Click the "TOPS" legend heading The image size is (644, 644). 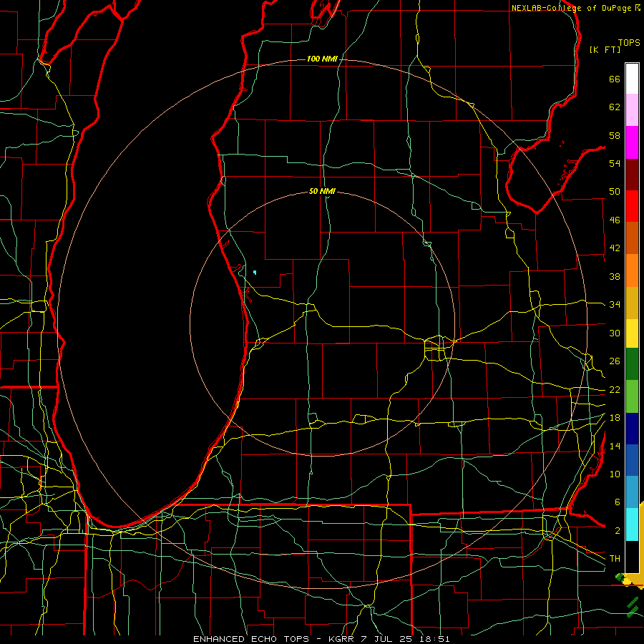[x=629, y=43]
